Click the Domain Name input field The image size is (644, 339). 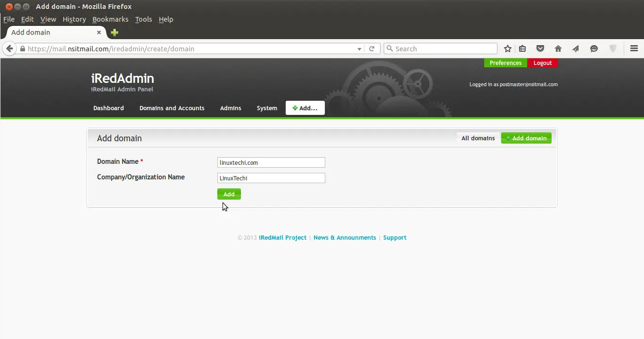coord(271,162)
